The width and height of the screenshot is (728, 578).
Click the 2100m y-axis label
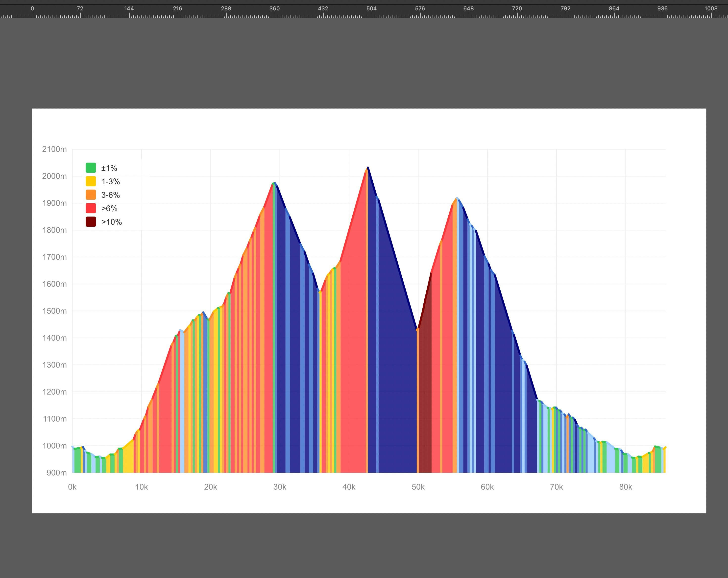(54, 149)
